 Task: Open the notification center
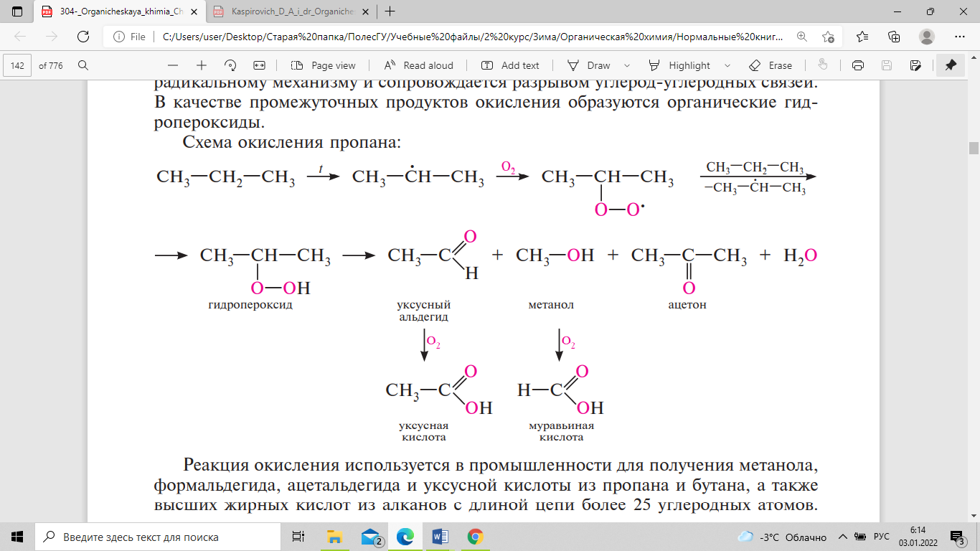pos(957,537)
